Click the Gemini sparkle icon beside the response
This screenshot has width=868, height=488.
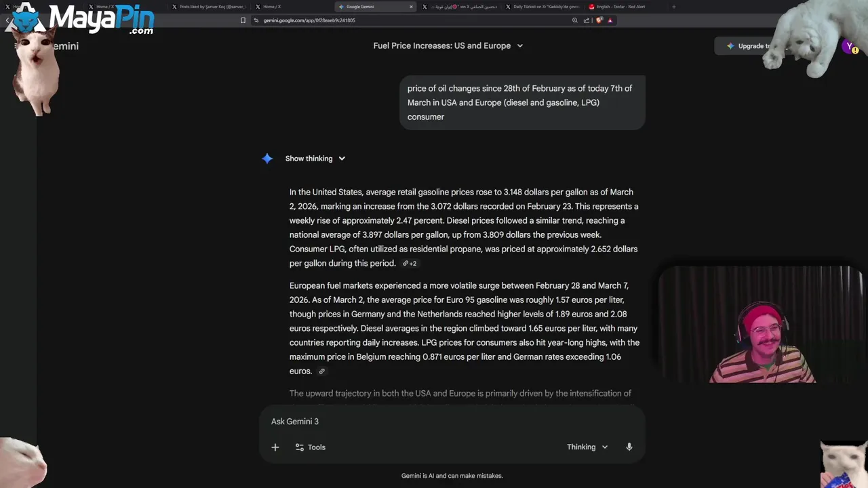[x=267, y=159]
